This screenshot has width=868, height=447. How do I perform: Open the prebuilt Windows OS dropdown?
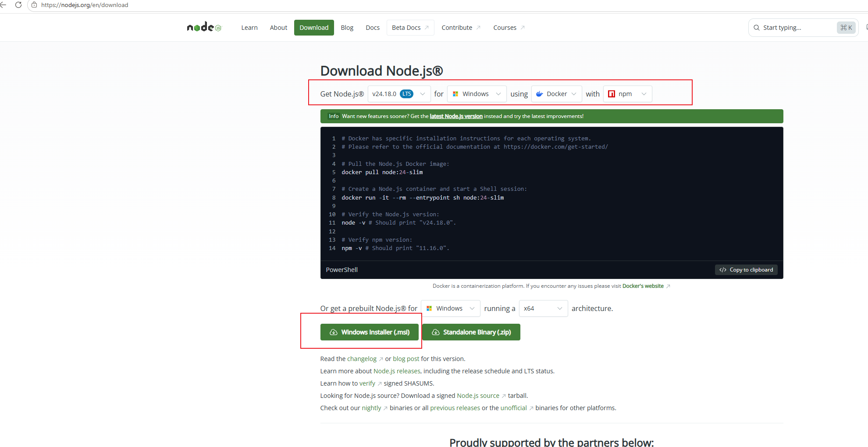click(x=451, y=308)
